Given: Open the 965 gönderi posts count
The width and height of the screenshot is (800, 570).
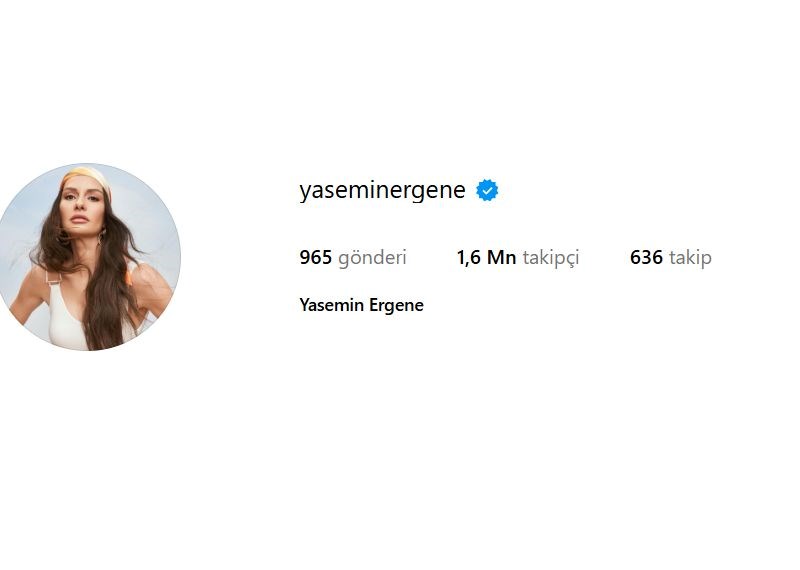Looking at the screenshot, I should pyautogui.click(x=353, y=257).
